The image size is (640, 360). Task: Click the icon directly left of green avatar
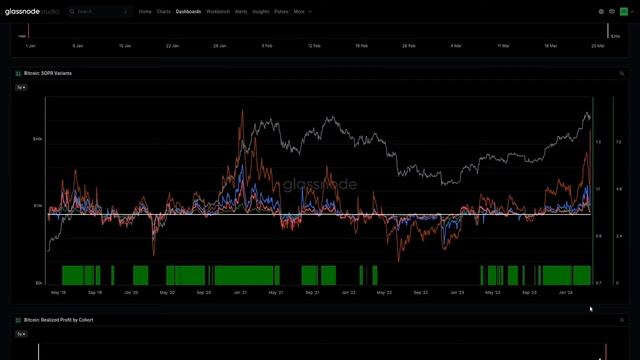coord(612,11)
